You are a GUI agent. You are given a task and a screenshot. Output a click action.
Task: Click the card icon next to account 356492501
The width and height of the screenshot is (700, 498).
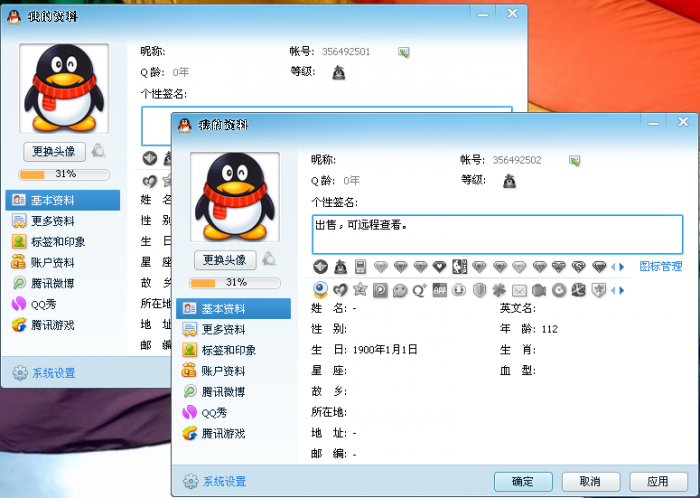404,52
